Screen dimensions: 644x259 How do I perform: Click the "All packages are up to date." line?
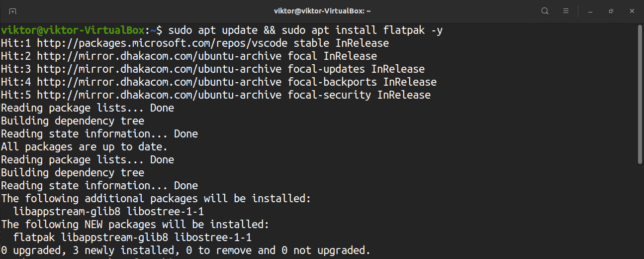(x=84, y=147)
